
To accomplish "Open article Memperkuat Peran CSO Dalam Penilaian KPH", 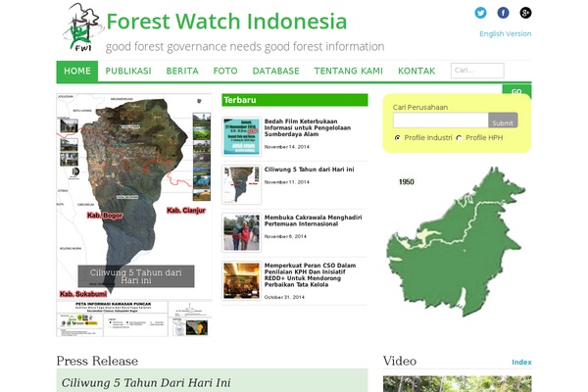I will click(310, 275).
